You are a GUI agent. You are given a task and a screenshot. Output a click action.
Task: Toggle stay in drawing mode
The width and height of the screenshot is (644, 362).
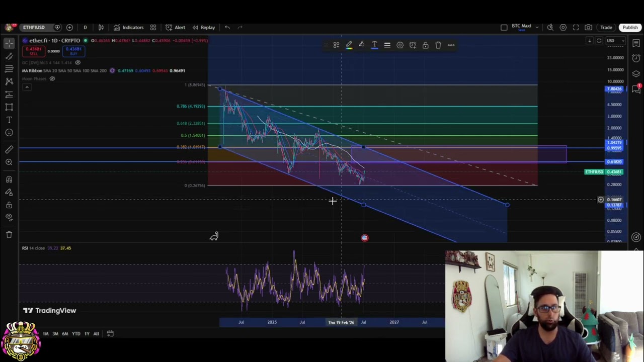[x=9, y=192]
